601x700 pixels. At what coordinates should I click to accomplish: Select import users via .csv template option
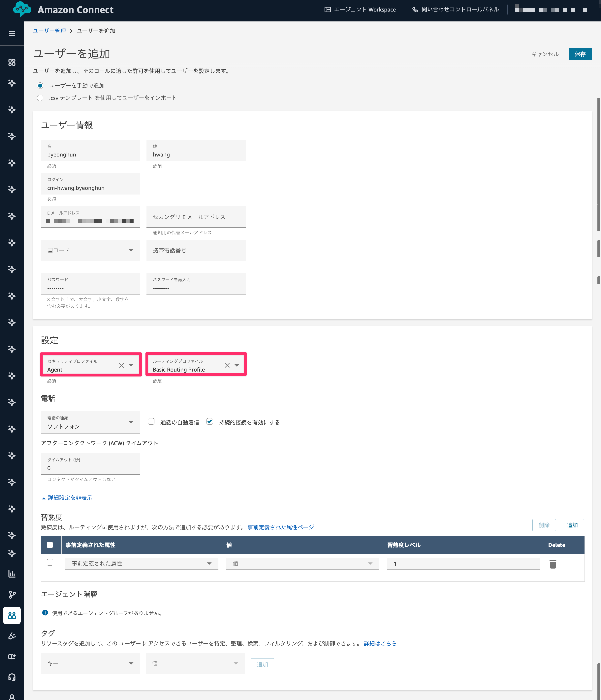tap(40, 98)
